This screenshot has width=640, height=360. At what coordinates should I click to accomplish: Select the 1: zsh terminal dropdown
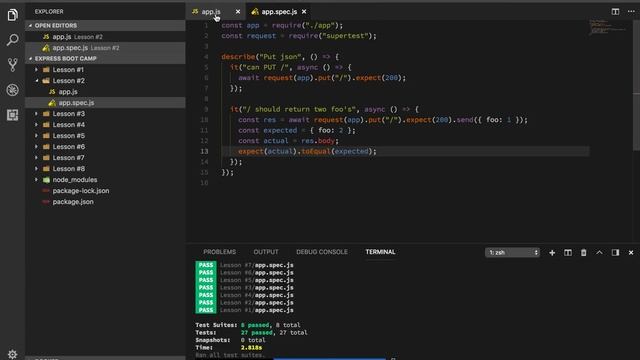coord(513,253)
